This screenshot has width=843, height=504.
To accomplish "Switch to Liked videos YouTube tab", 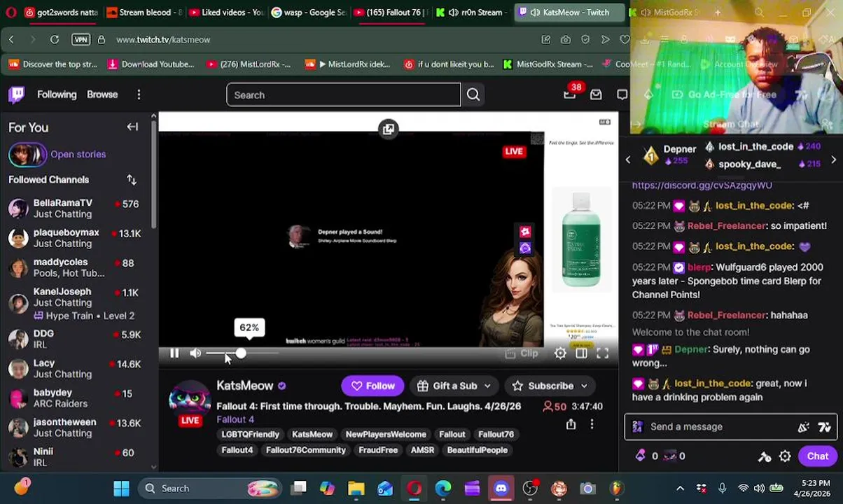I will pyautogui.click(x=226, y=13).
